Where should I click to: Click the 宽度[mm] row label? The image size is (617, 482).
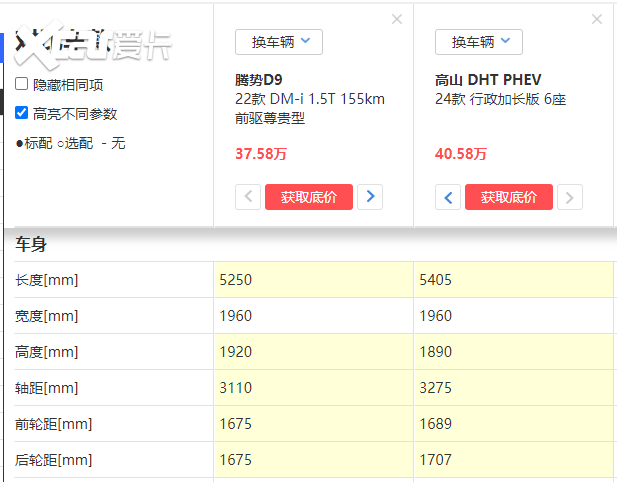tap(46, 316)
